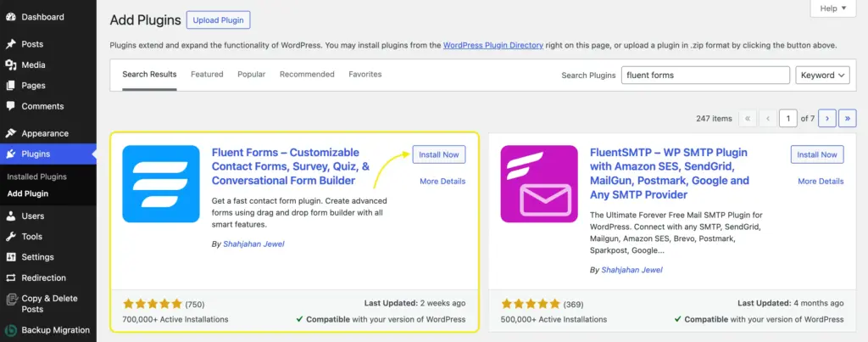Open Copy & Delete Posts menu
This screenshot has width=868, height=342.
(48, 304)
